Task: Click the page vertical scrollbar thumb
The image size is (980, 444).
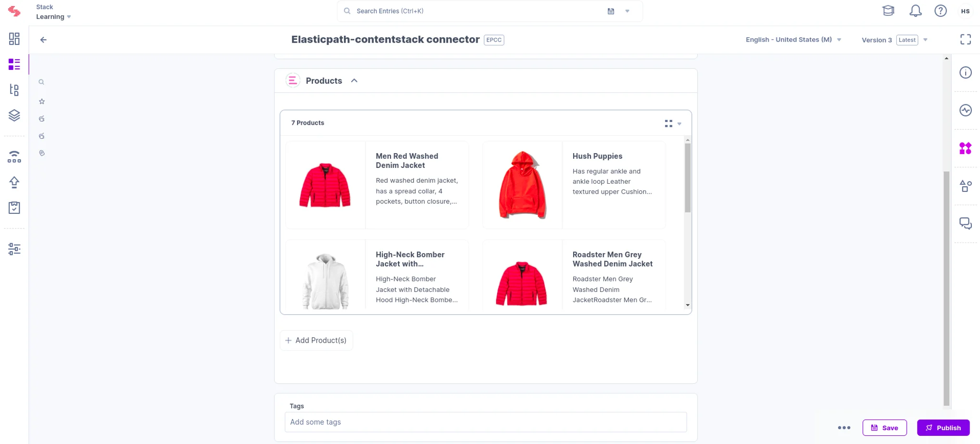Action: coord(946,289)
